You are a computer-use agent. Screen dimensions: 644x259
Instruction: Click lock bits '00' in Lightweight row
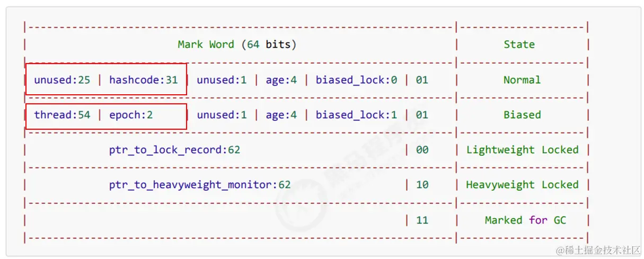422,150
